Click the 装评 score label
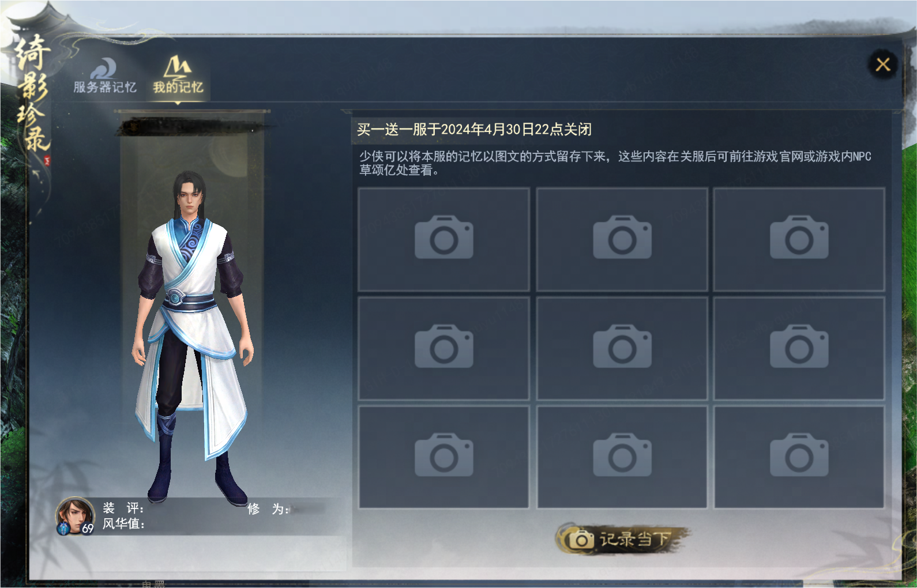917x588 pixels. (x=123, y=508)
